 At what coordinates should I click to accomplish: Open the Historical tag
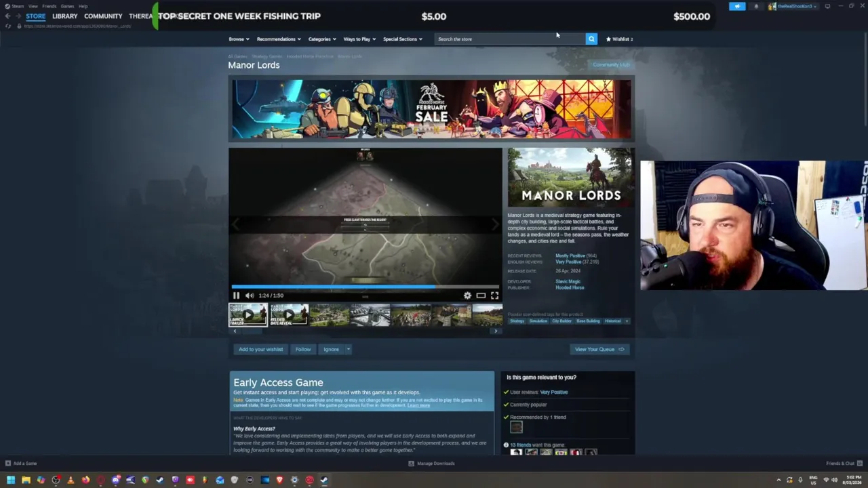pos(613,321)
